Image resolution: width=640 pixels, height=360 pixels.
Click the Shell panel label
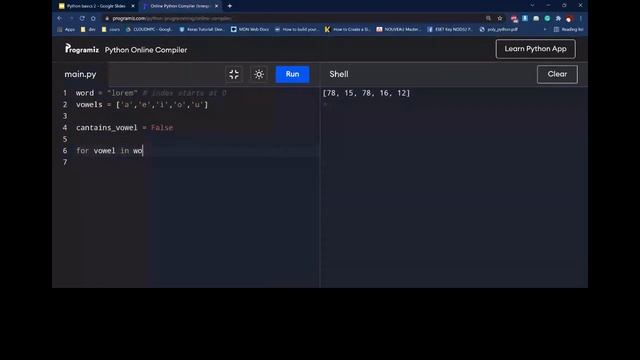(339, 74)
